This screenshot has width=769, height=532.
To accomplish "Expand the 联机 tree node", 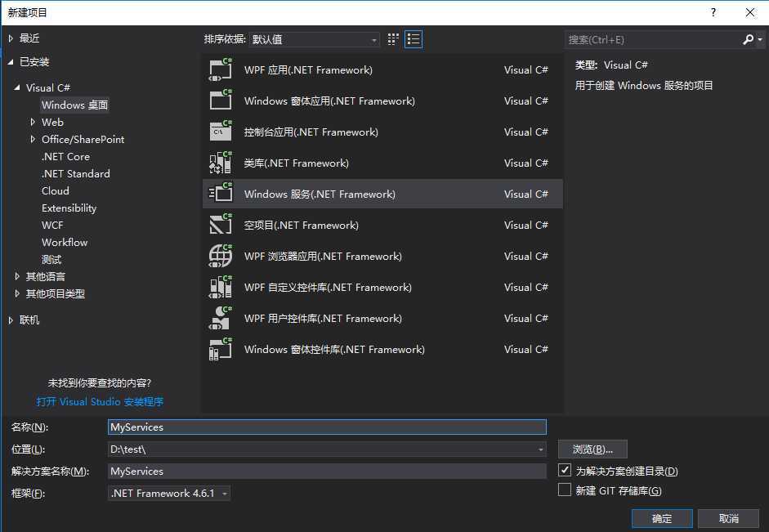I will [x=11, y=320].
